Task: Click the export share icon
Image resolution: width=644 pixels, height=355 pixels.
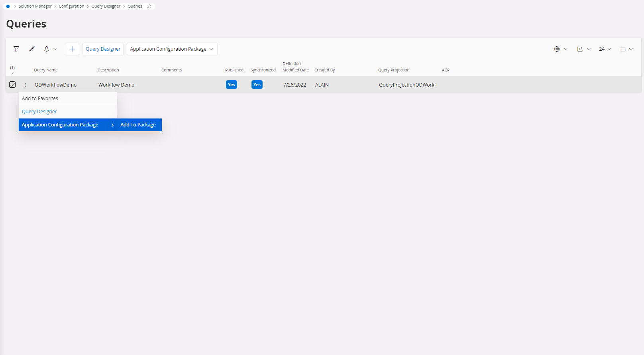Action: pyautogui.click(x=580, y=49)
